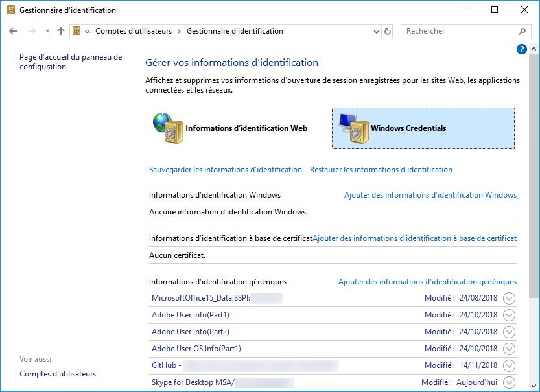Refresh the address bar location
Viewport: 540px width, 392px height.
point(388,31)
